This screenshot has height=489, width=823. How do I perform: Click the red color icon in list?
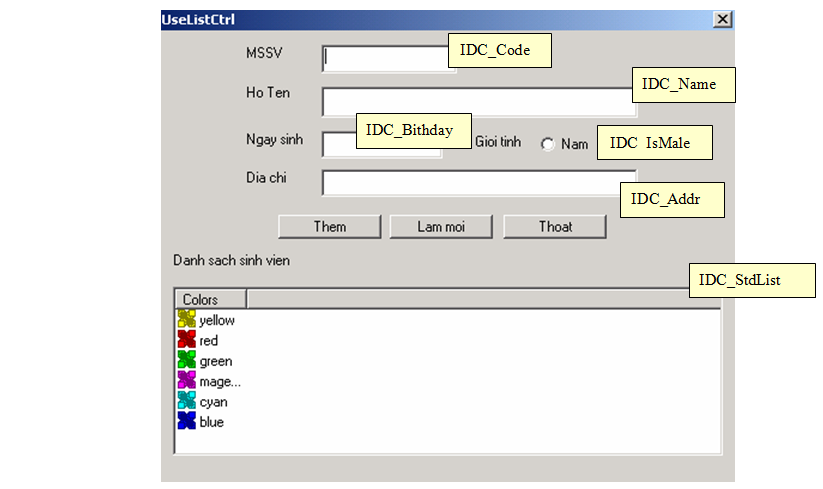click(x=187, y=340)
